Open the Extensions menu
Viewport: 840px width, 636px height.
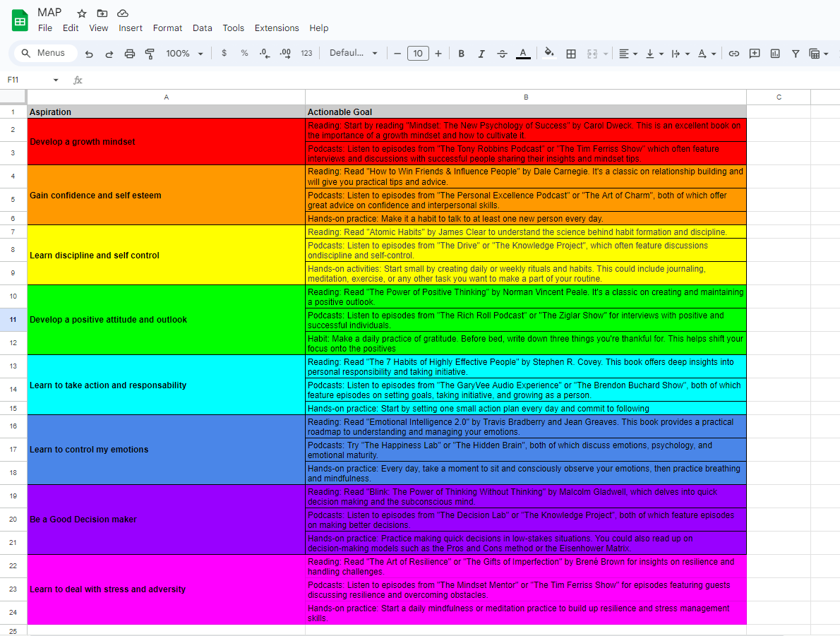(277, 28)
